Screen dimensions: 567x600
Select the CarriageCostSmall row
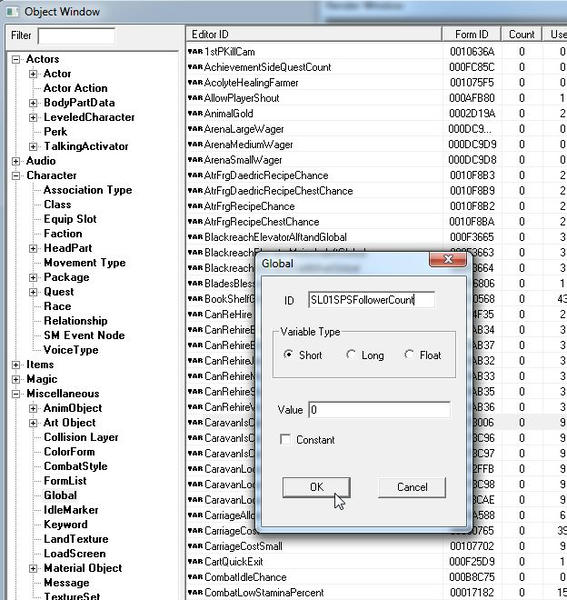[x=376, y=546]
